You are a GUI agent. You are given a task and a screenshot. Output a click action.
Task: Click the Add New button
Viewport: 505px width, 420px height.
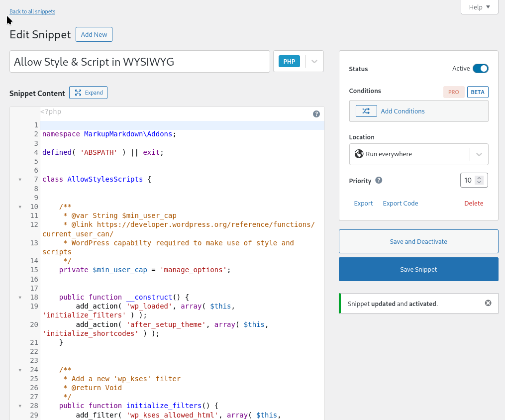tap(94, 34)
